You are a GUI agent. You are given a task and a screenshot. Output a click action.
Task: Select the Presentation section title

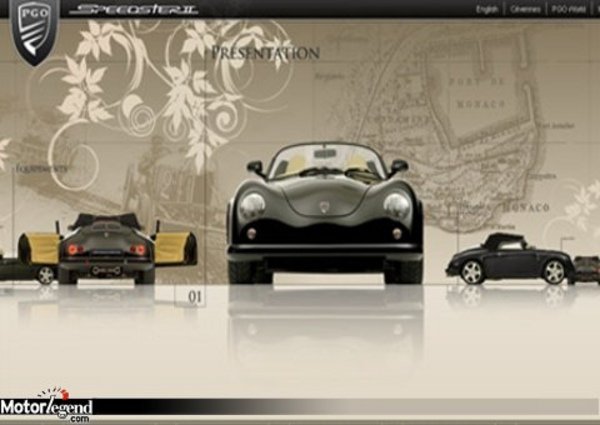266,53
